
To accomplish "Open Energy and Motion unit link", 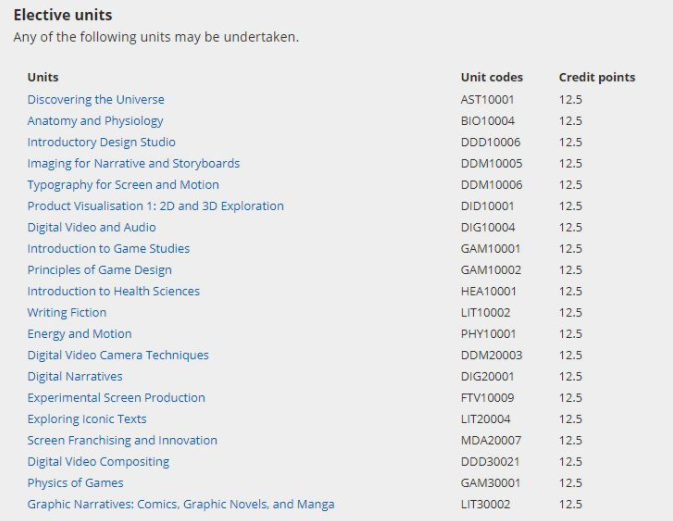I will (x=79, y=334).
